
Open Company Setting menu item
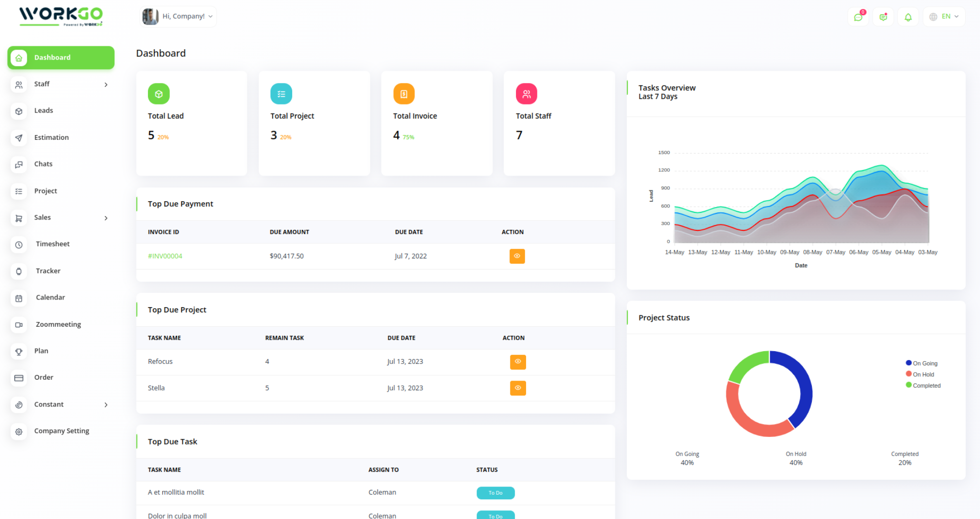(x=62, y=431)
